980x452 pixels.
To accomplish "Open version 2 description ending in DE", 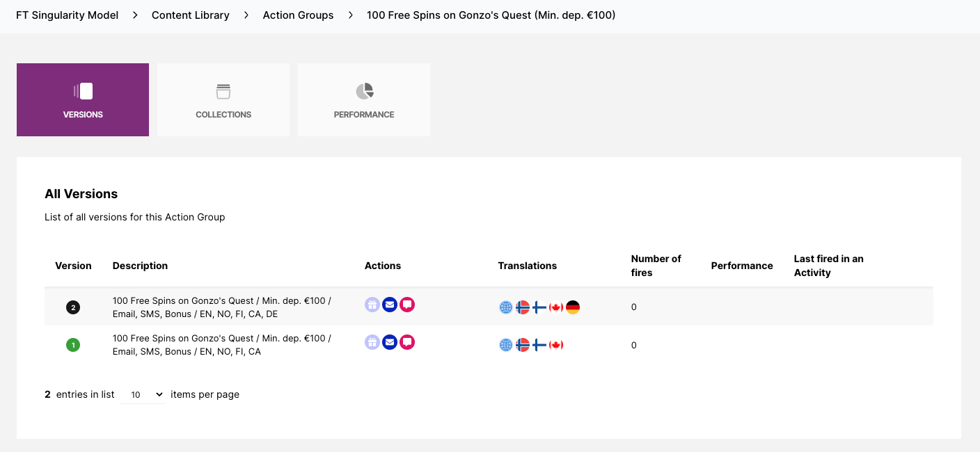I will tap(222, 307).
